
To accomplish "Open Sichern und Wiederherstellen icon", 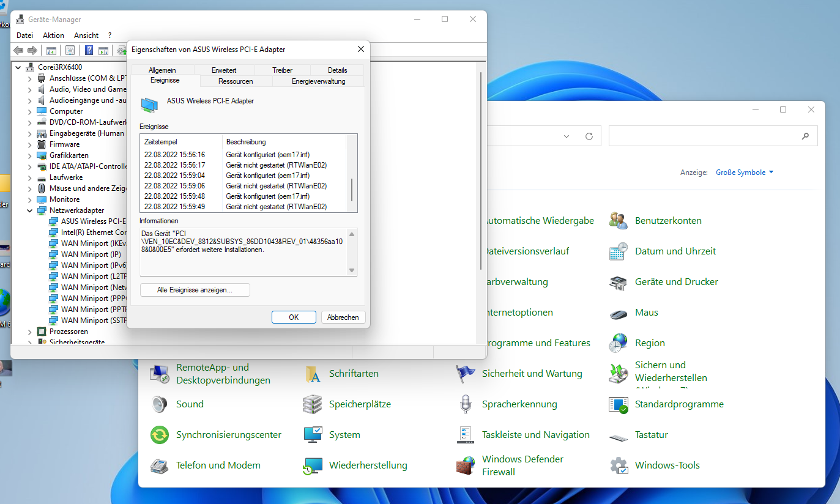I will 619,374.
